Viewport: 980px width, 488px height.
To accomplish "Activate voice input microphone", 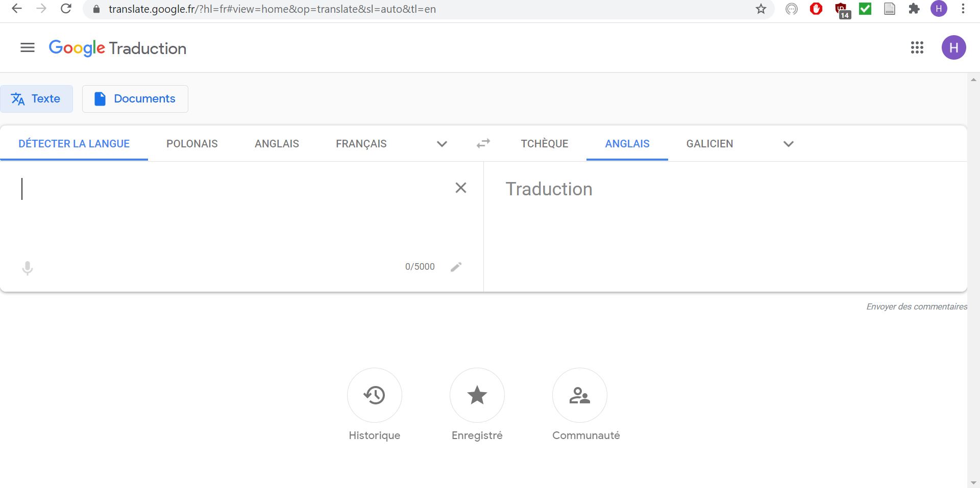I will click(x=28, y=268).
